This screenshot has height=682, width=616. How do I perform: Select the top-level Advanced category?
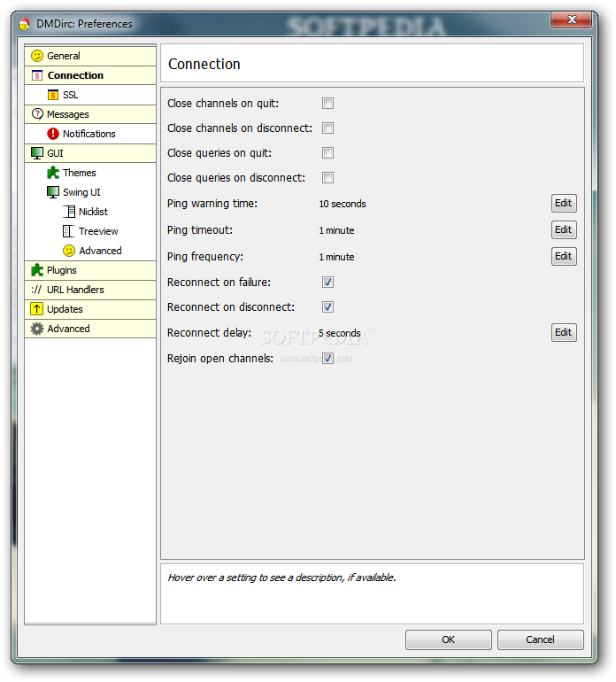click(x=90, y=329)
